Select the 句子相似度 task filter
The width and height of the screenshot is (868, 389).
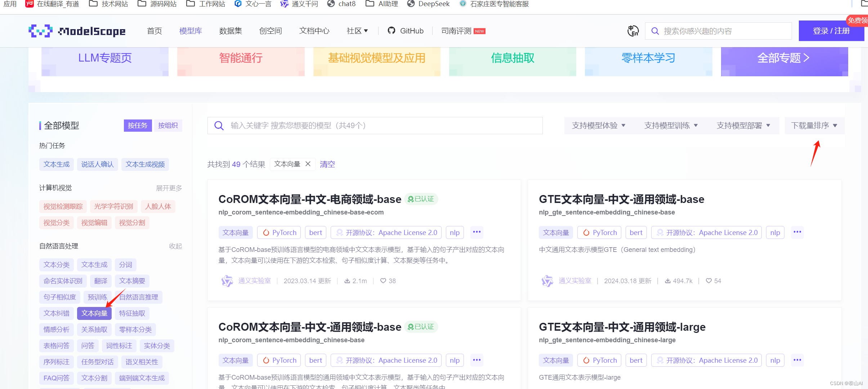coord(60,297)
